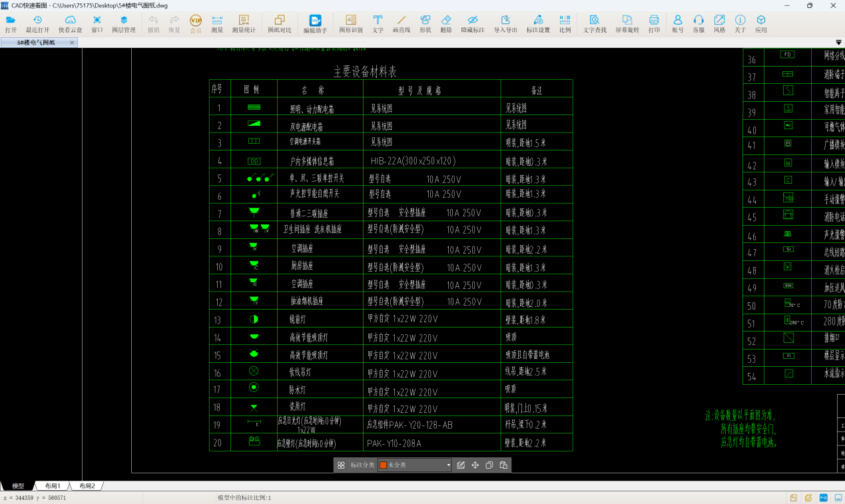Click the 吸顶且自带蓄电池 remark cell
This screenshot has width=845, height=504.
[x=528, y=355]
